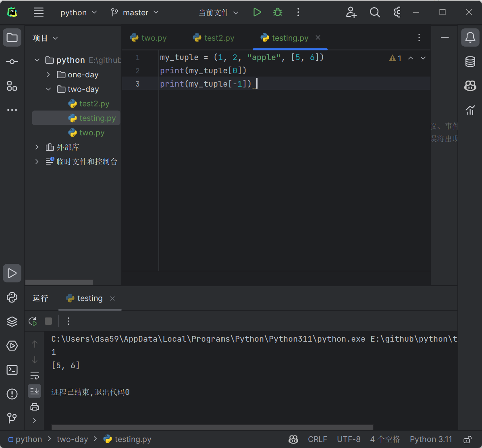Click the read-only lock icon in status bar
The image size is (482, 448).
(467, 440)
